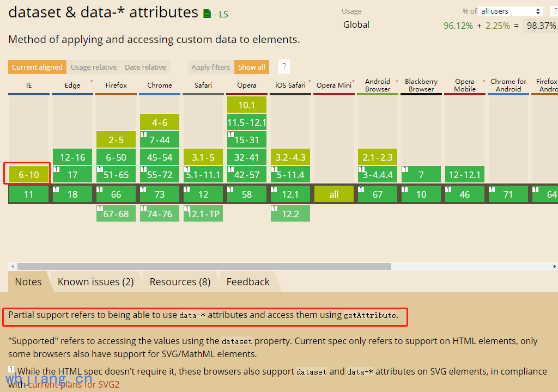Click the note 1 marker on Chrome 73
The height and width of the screenshot is (392, 558).
143,189
